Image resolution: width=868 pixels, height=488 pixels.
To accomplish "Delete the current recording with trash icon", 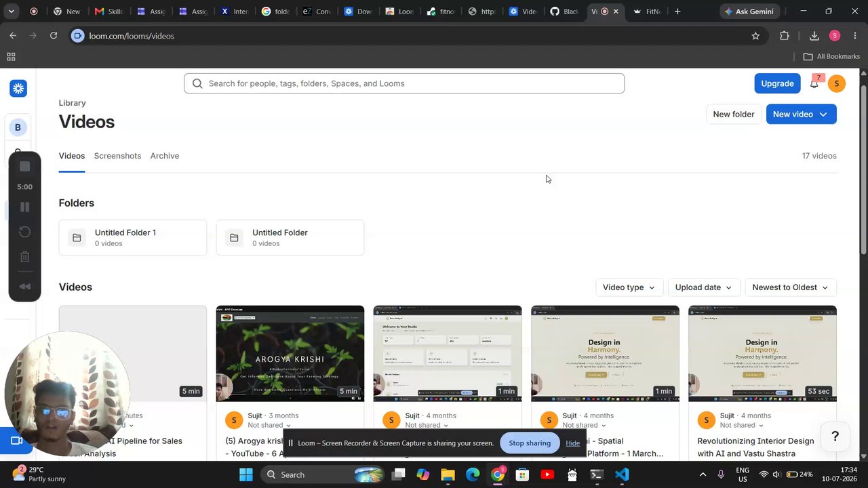I will (25, 257).
